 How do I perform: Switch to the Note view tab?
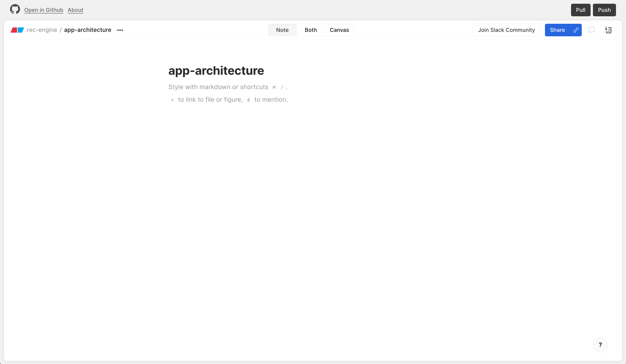click(282, 30)
